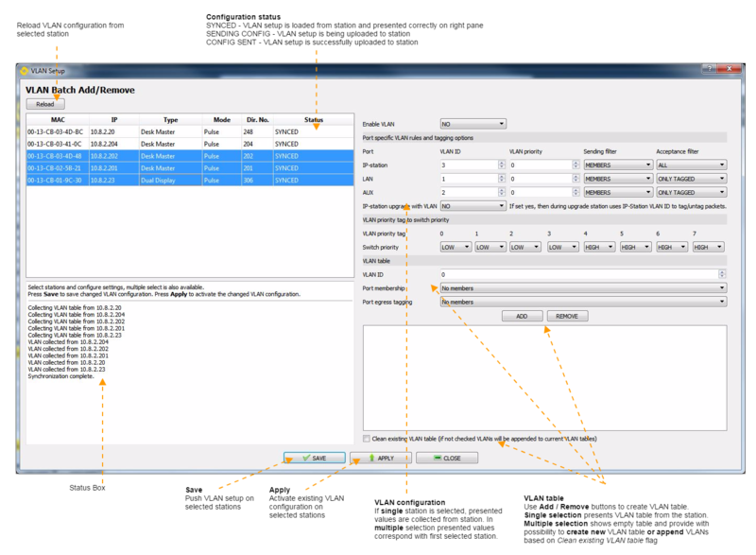This screenshot has width=756, height=555.
Task: Click the REMOVE button
Action: pyautogui.click(x=567, y=316)
